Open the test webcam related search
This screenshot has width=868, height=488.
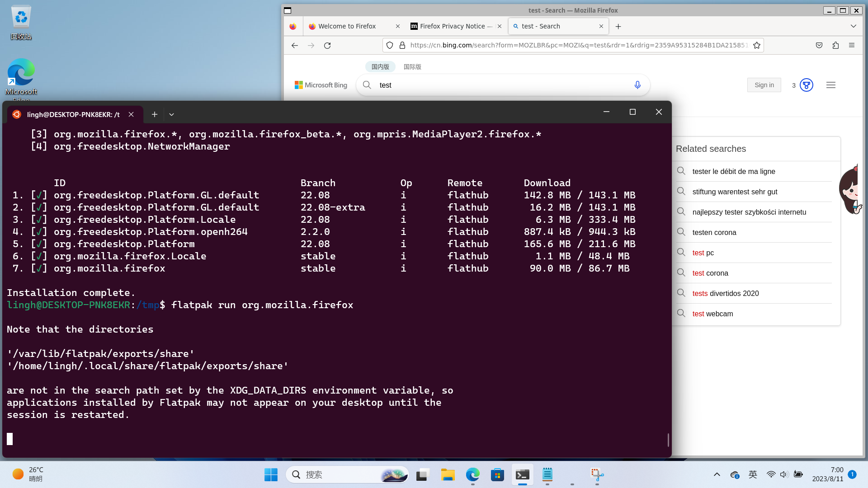pos(712,314)
